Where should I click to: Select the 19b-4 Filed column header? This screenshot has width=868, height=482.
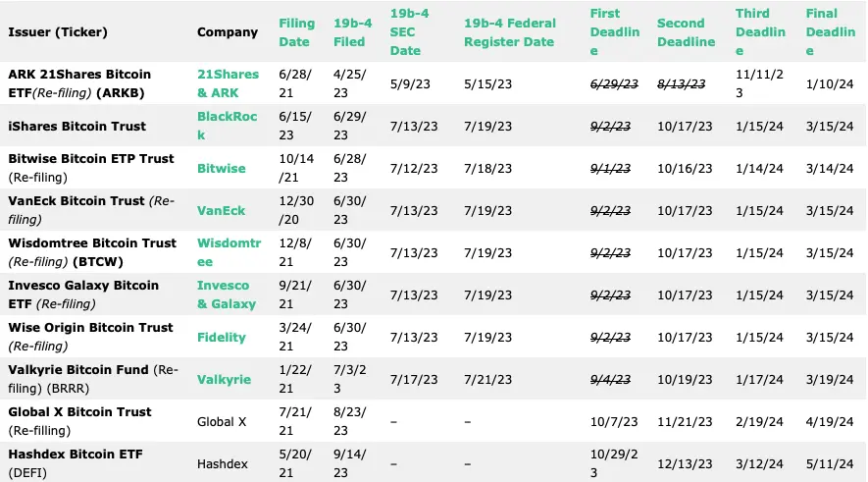pyautogui.click(x=353, y=32)
